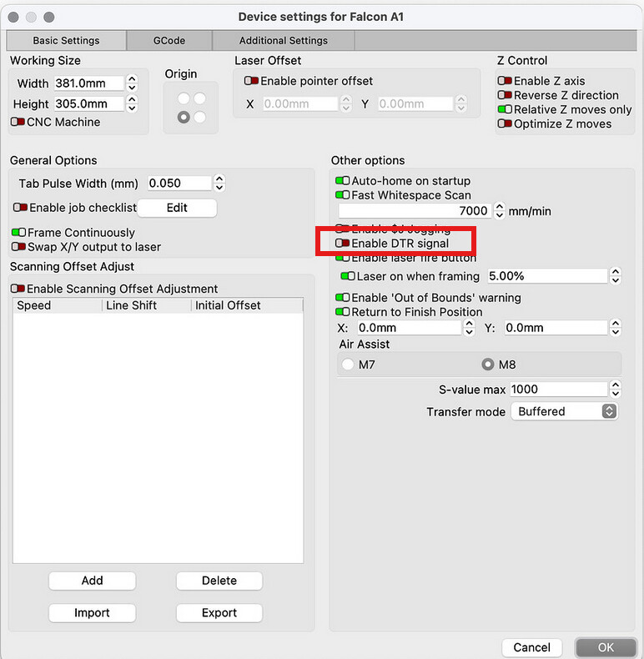
Task: Click the Height input field
Action: [x=89, y=103]
